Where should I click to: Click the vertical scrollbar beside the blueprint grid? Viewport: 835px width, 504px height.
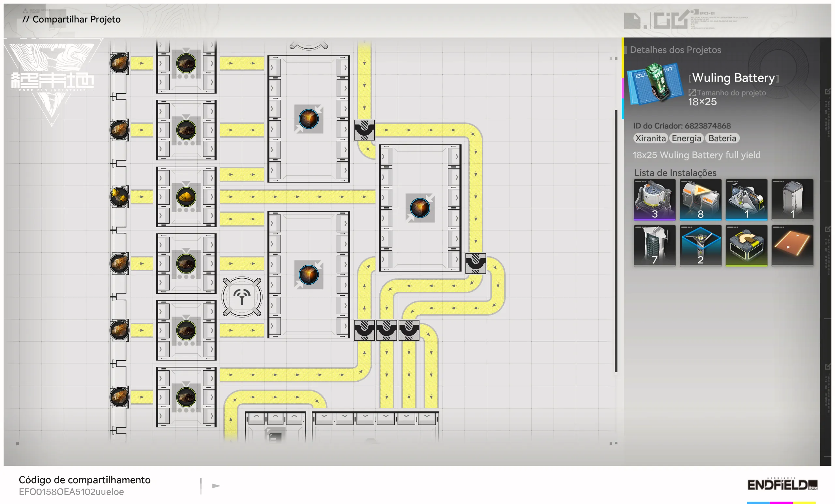tap(616, 241)
